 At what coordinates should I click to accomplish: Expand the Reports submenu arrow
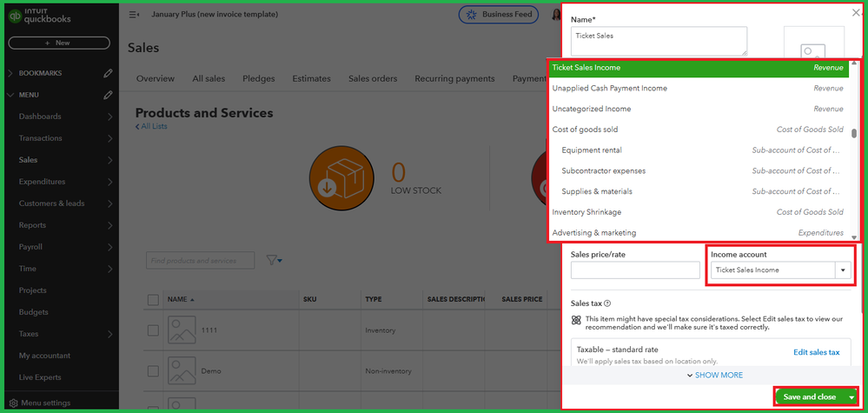pos(109,225)
